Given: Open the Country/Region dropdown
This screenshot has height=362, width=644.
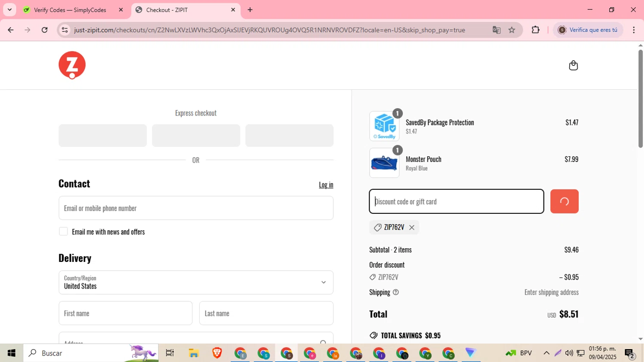Looking at the screenshot, I should point(196,283).
